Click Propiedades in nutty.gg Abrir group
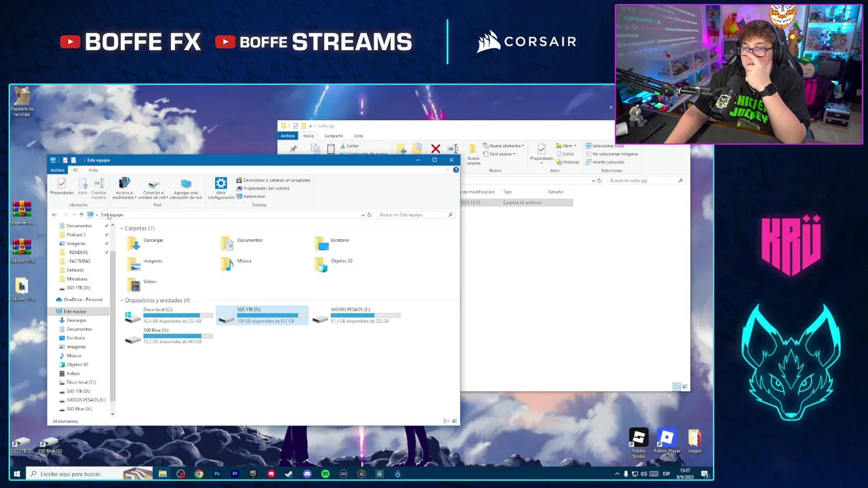 541,153
